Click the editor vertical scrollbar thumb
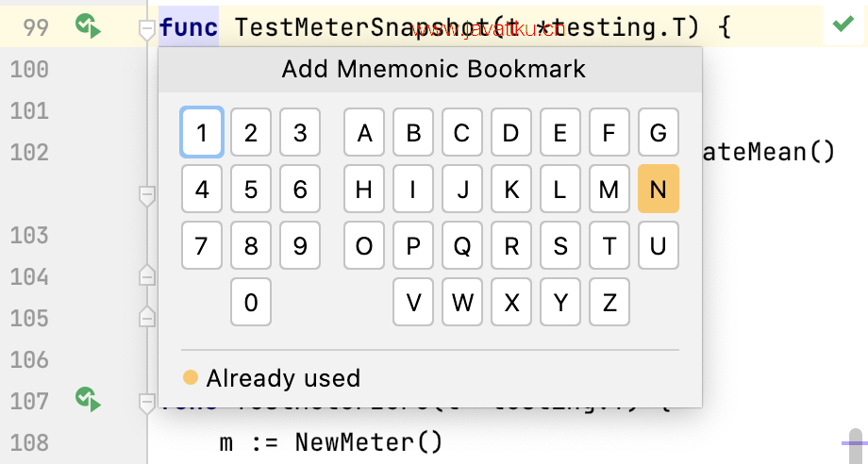Image resolution: width=868 pixels, height=464 pixels. coord(856,446)
